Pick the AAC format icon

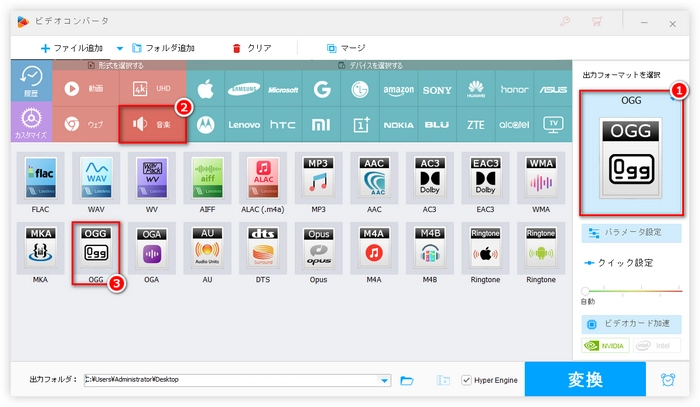tap(374, 178)
